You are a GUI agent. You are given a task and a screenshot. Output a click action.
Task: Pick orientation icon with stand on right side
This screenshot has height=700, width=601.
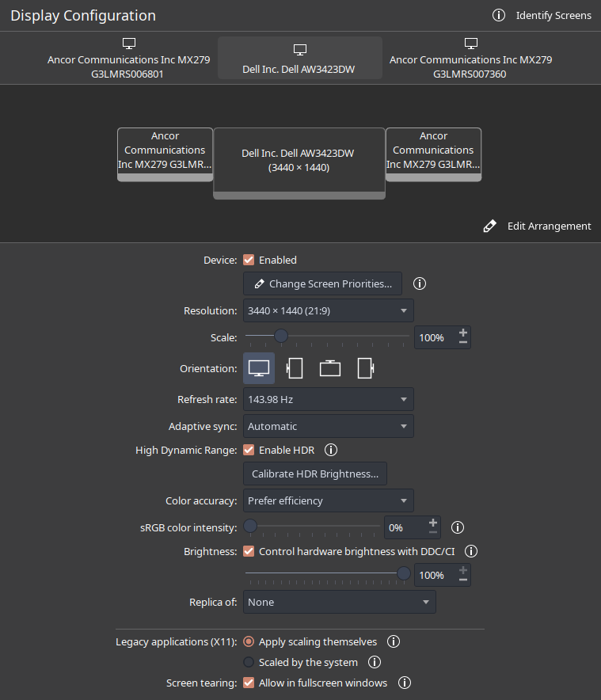tap(365, 368)
